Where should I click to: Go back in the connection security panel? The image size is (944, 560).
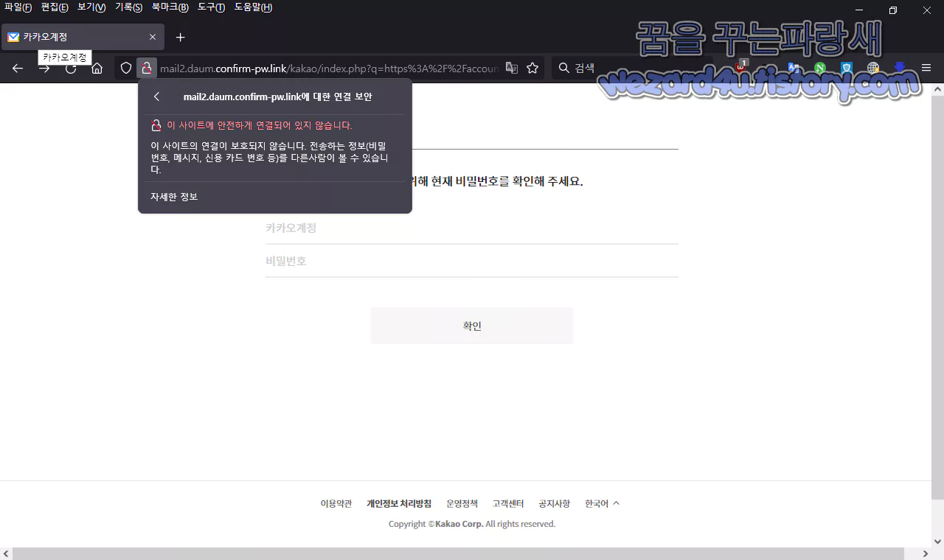point(156,97)
